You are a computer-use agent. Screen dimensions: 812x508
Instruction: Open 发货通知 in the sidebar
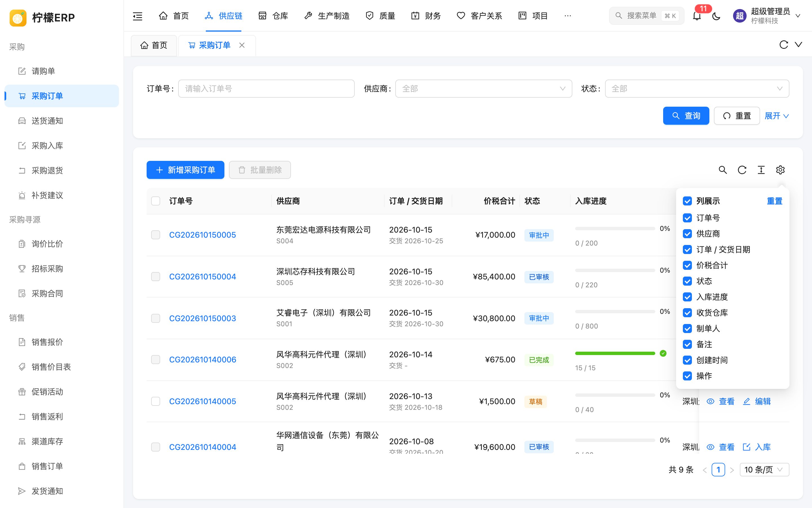(62, 491)
